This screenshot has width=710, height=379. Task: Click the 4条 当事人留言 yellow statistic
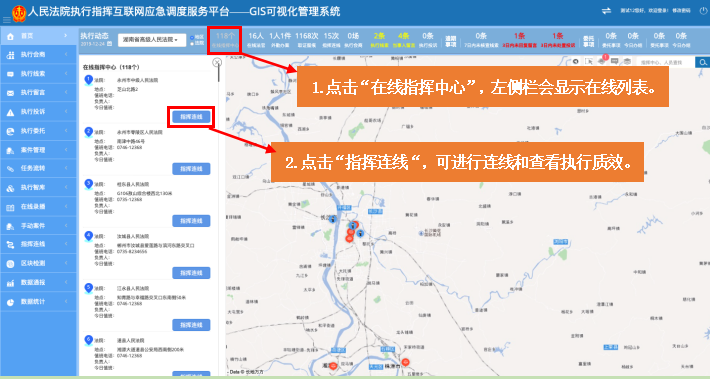[403, 40]
